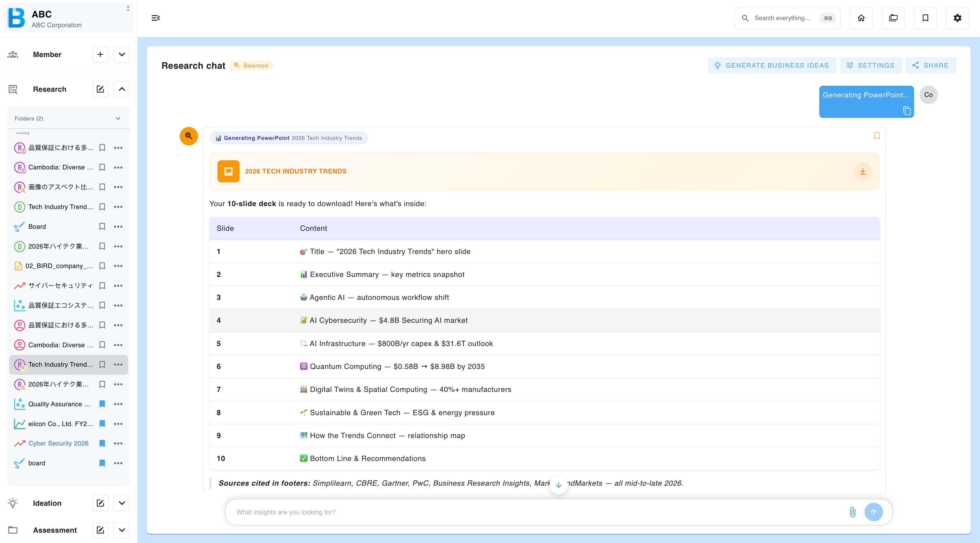Collapse the Research section chevron
Viewport: 980px width, 543px height.
[x=122, y=89]
